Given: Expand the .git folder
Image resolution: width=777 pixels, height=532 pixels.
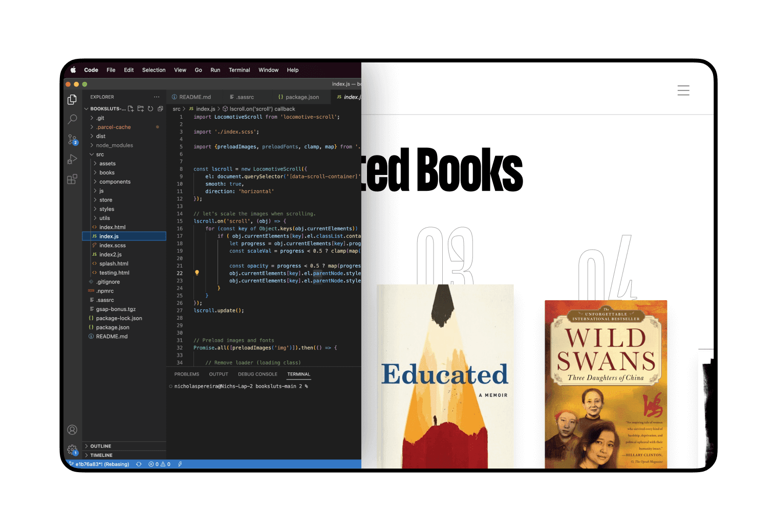Looking at the screenshot, I should point(124,118).
